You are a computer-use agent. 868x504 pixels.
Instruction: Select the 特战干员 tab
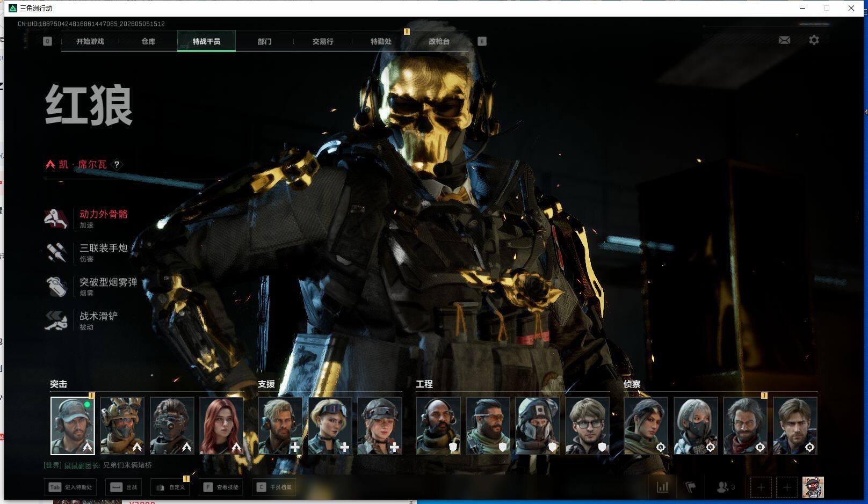206,41
